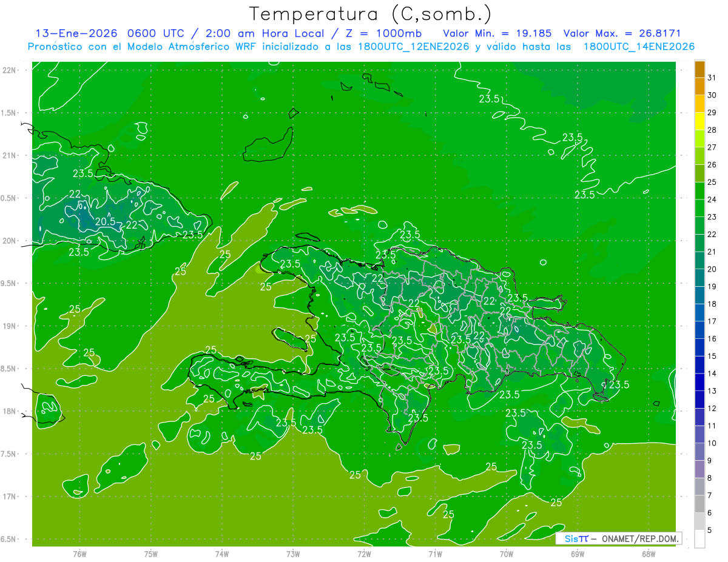Click the legend value 14
The image size is (728, 562).
click(x=712, y=373)
